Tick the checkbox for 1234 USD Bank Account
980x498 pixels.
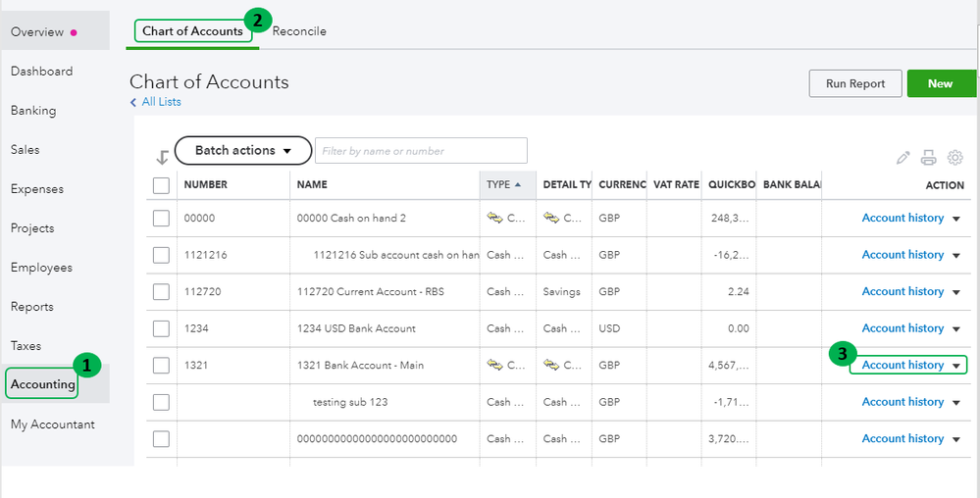(x=161, y=328)
